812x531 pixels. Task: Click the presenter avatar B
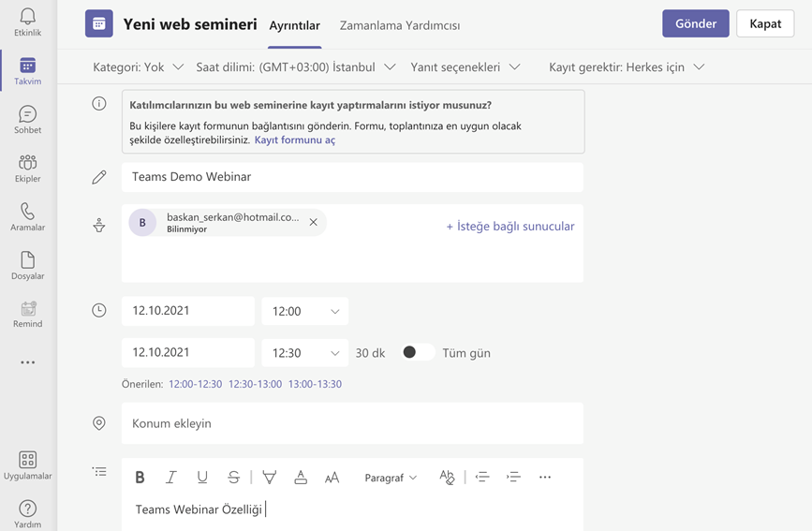142,222
